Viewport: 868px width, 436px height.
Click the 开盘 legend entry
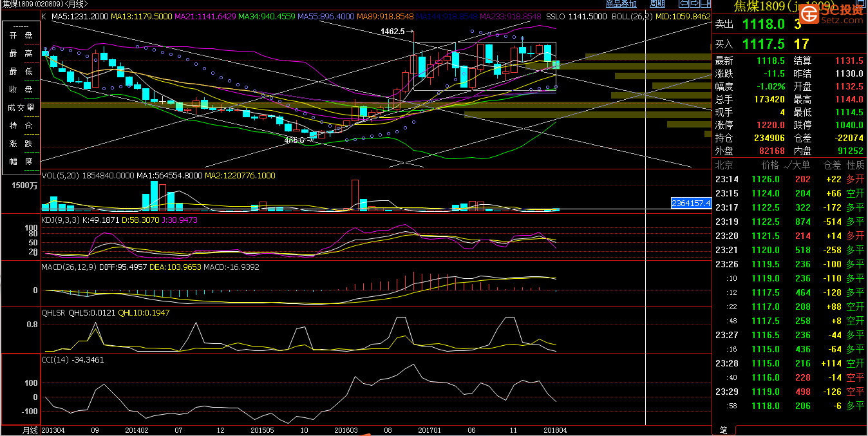tap(21, 35)
